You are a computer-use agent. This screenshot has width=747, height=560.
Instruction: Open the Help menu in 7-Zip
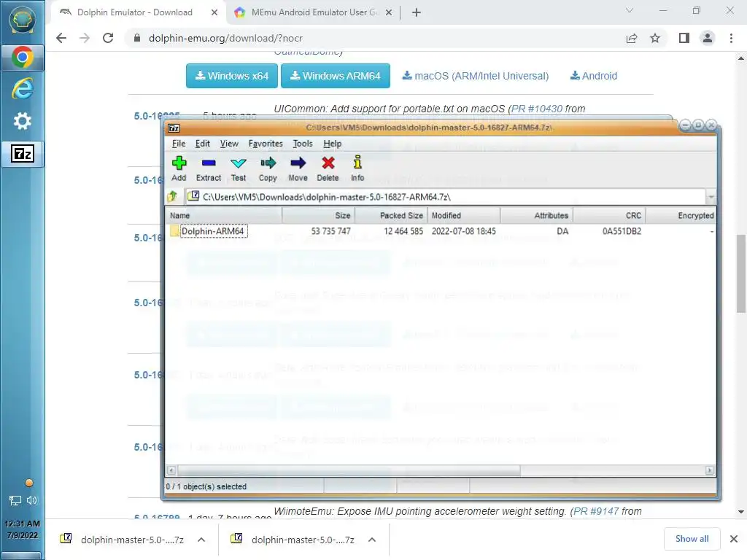[x=332, y=144]
